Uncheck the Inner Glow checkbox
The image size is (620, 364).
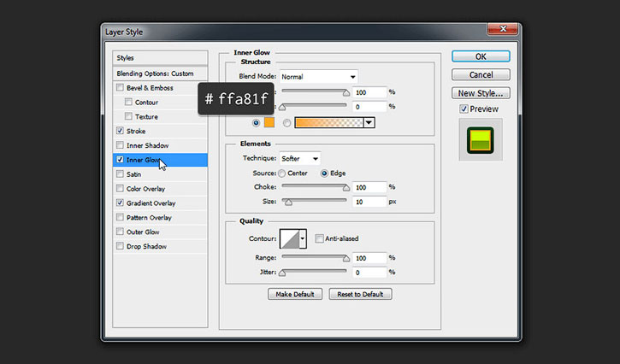pyautogui.click(x=120, y=160)
